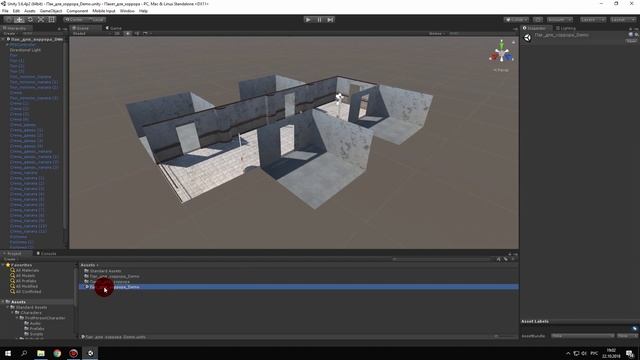The height and width of the screenshot is (360, 640).
Task: Click the Scene view search field
Action: tap(481, 33)
